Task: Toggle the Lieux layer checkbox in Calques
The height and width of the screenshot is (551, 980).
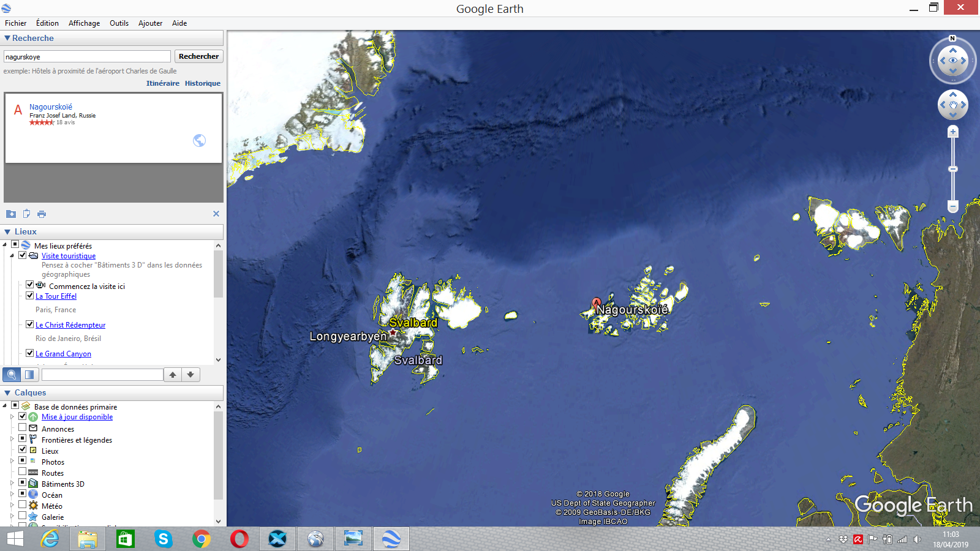Action: [x=23, y=449]
